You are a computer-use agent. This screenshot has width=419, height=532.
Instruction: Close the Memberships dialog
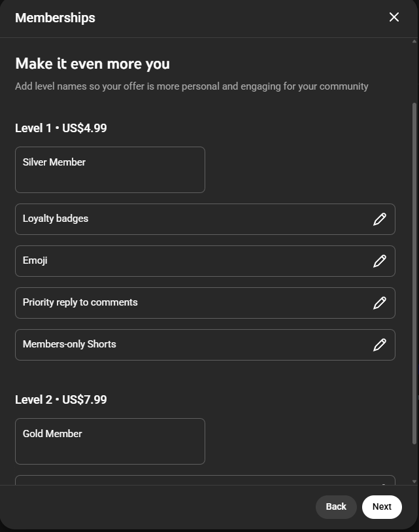(x=394, y=18)
